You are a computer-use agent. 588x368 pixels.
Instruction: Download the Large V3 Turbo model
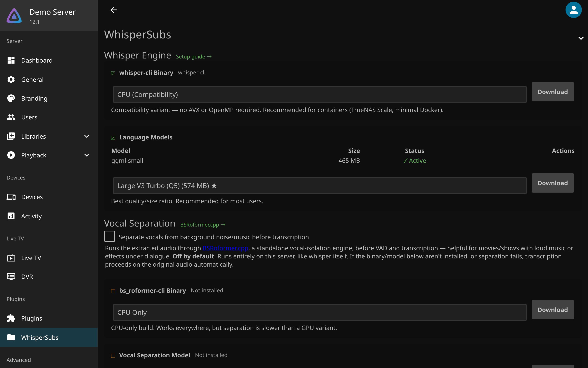[552, 183]
